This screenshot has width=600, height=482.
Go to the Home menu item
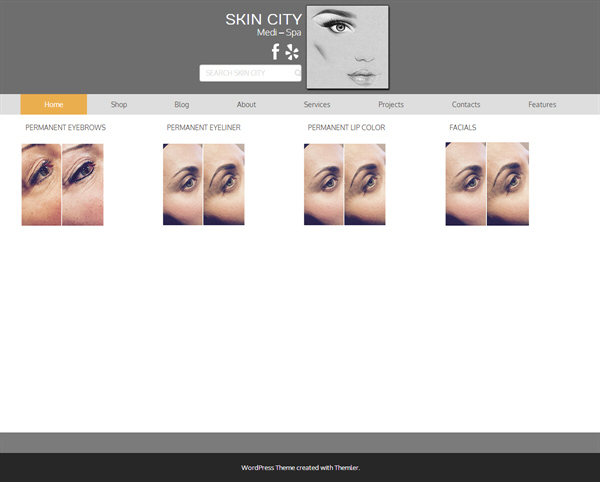point(54,104)
